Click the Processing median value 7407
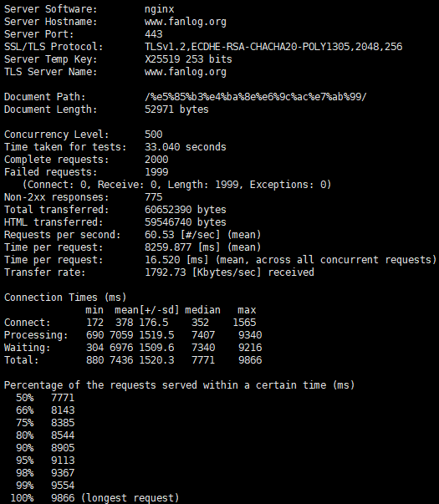The height and width of the screenshot is (504, 439). pyautogui.click(x=203, y=335)
